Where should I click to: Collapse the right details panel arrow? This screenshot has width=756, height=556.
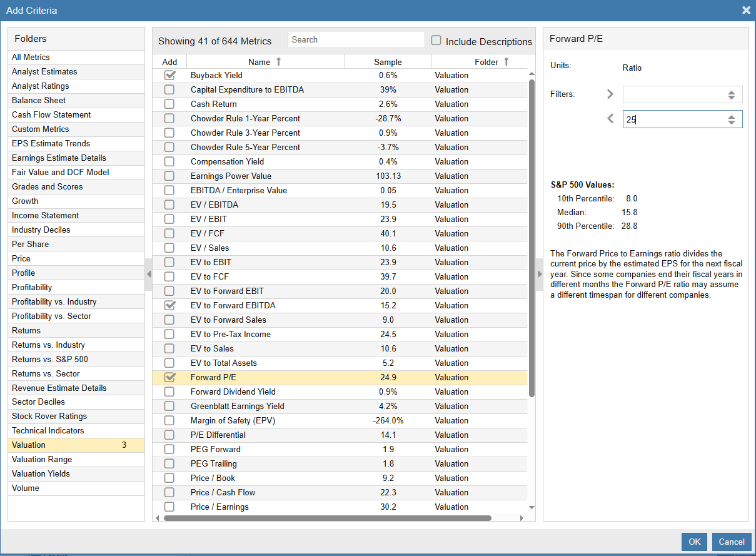click(540, 274)
